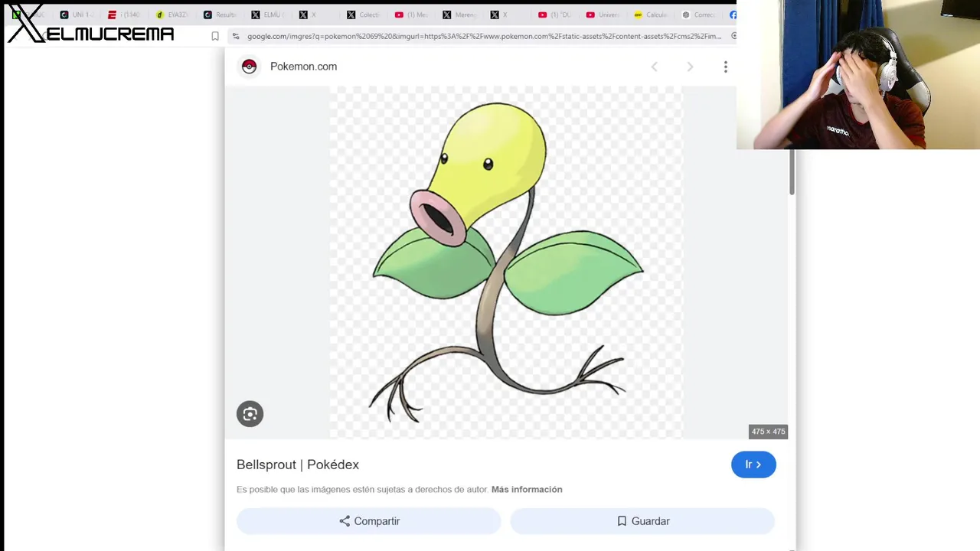Viewport: 980px width, 551px height.
Task: Open the Bellsprout | Pokédex title link
Action: tap(298, 465)
